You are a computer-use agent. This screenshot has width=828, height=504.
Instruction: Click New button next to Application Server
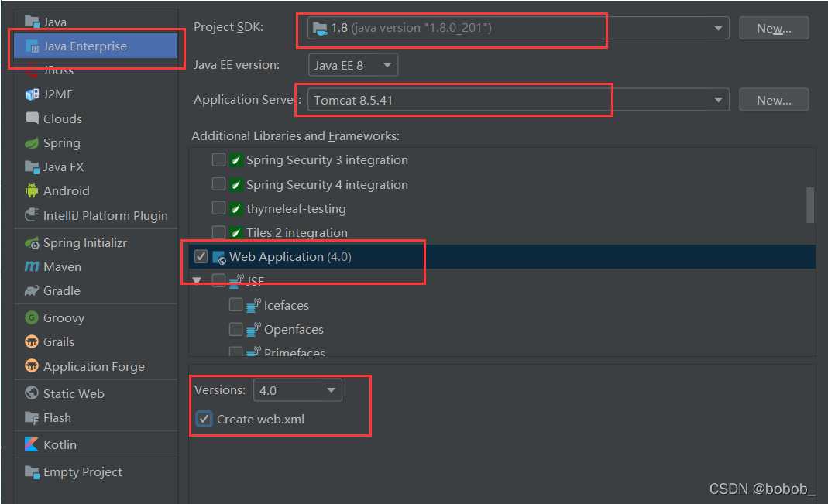tap(774, 100)
